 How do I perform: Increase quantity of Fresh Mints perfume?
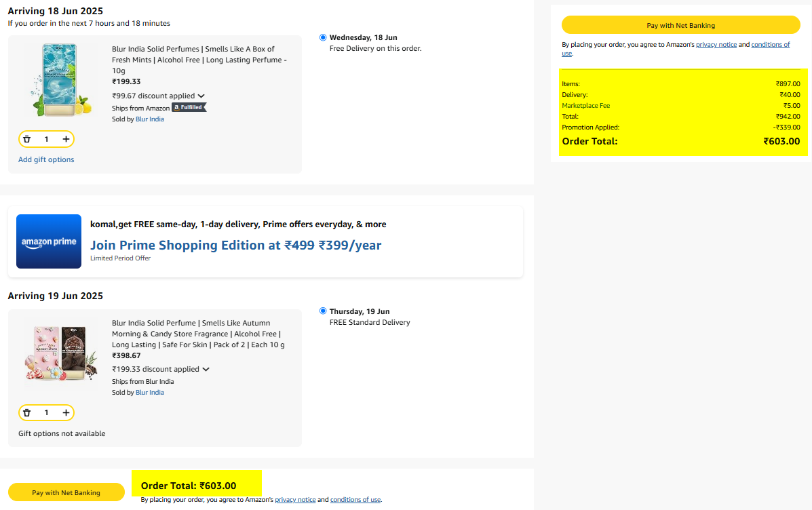(x=66, y=139)
